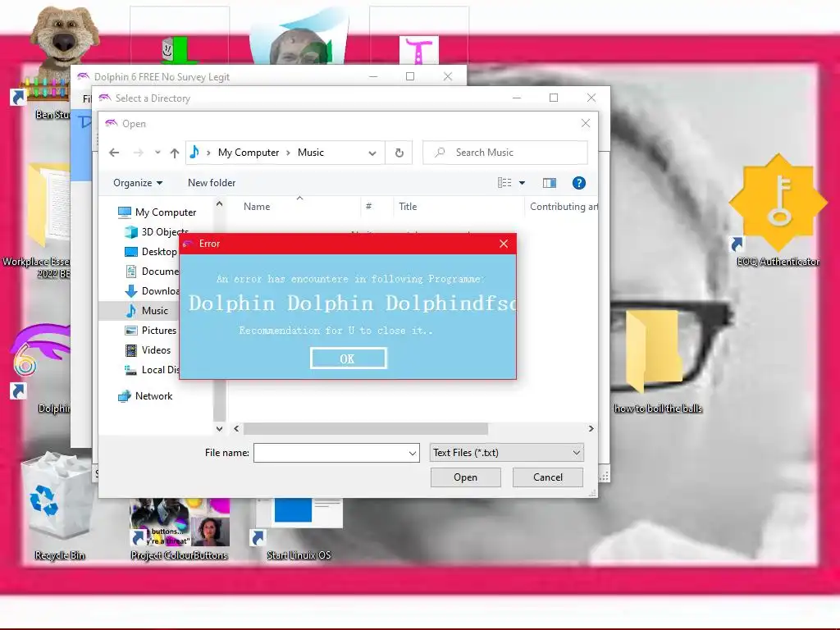The height and width of the screenshot is (630, 840).
Task: Click the horizontal scrollbar in file list
Action: [366, 428]
